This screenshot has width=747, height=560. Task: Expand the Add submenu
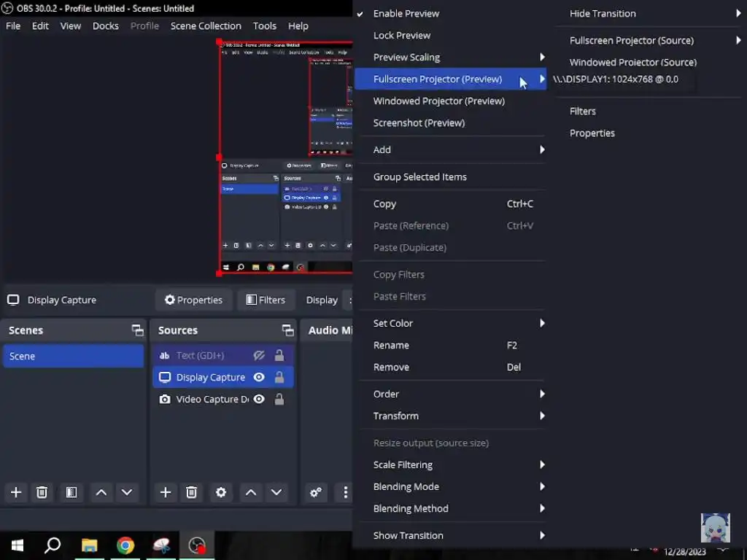coord(450,149)
